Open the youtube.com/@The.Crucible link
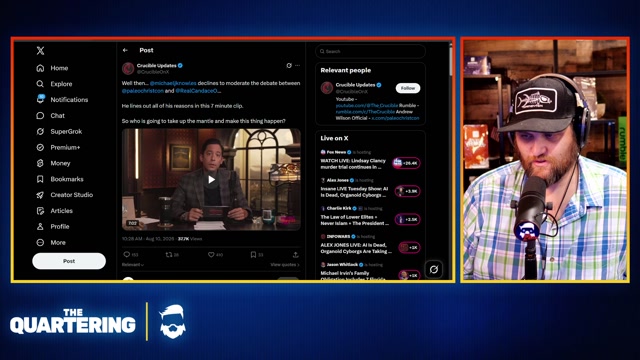 pos(367,105)
